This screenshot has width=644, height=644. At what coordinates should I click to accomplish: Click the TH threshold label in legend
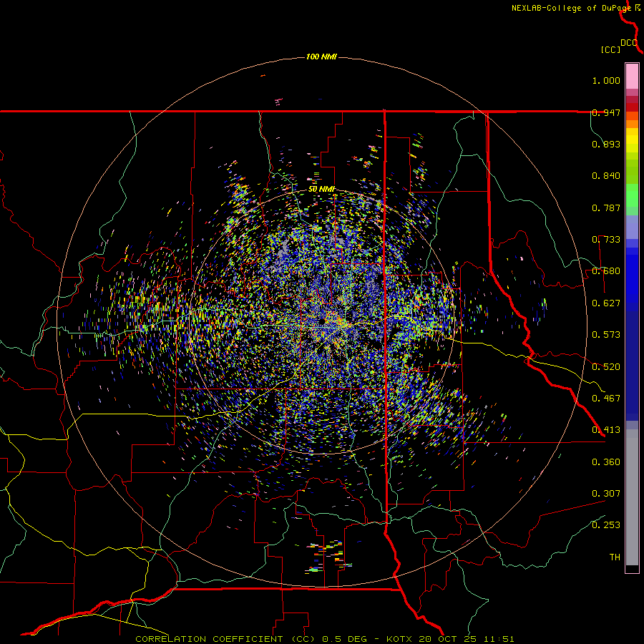pos(615,557)
